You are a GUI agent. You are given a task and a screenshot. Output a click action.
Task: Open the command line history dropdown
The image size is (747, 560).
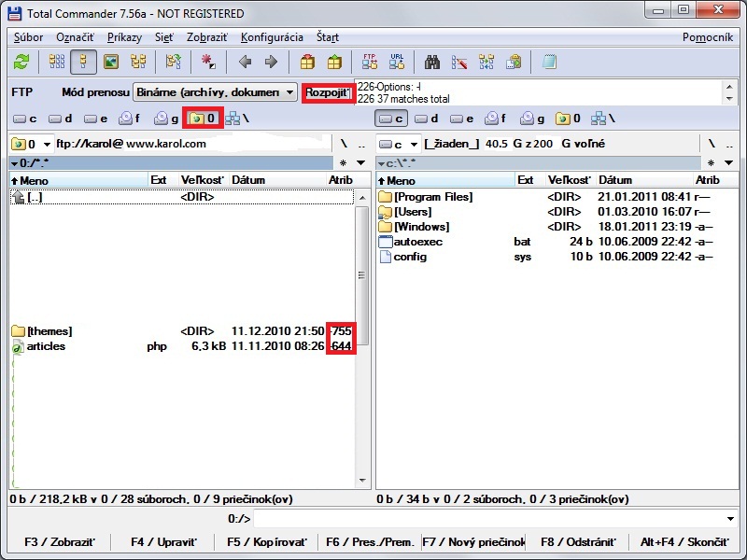[730, 519]
